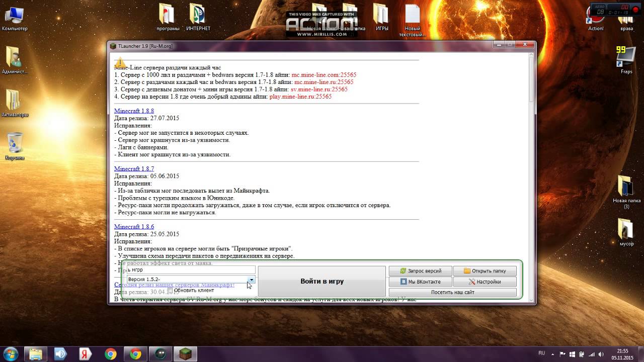The image size is (644, 362).
Task: Open the Активаторы folder on desktop
Action: click(15, 103)
